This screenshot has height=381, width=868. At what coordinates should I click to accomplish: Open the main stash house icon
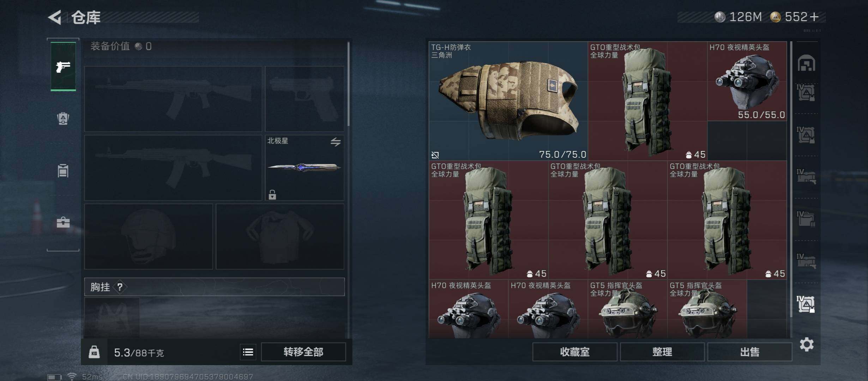point(806,63)
